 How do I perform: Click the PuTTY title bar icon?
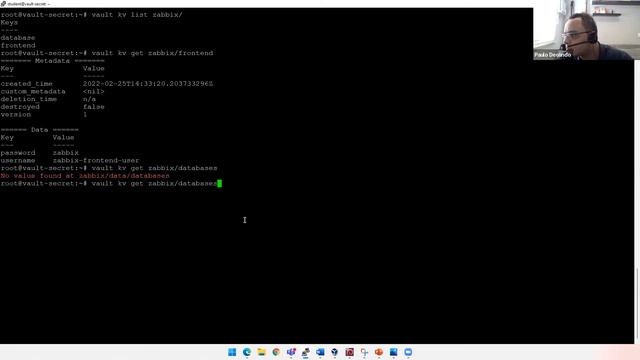(3, 4)
